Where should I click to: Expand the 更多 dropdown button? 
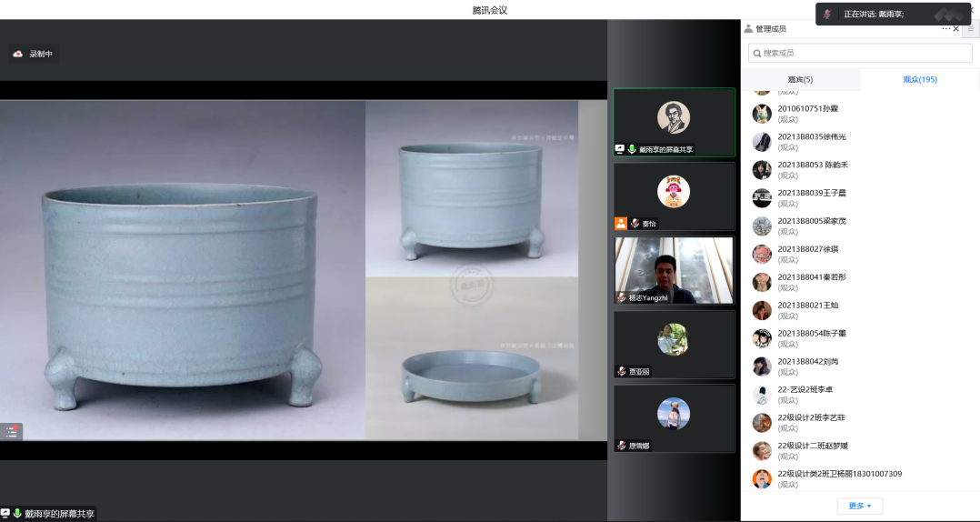[859, 506]
